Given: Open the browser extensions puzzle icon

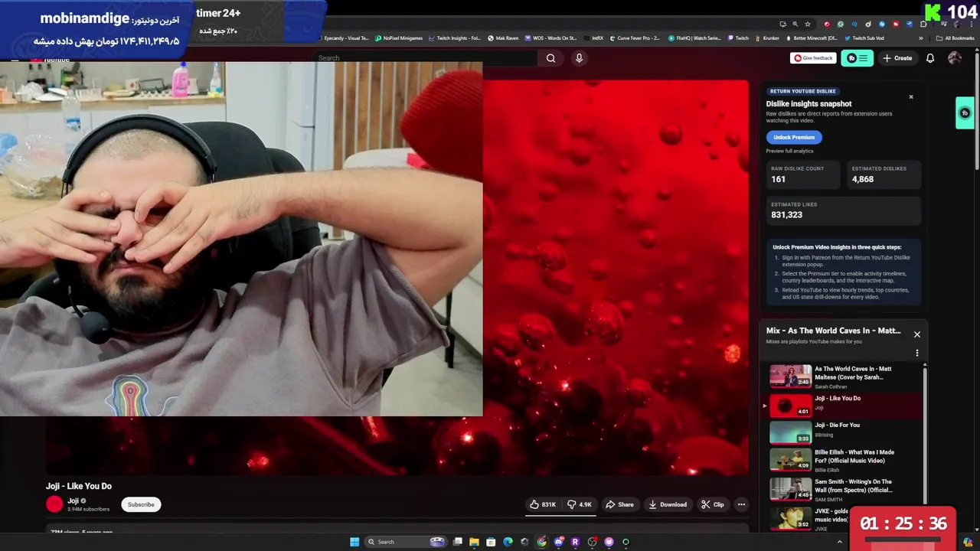Looking at the screenshot, I should coord(923,24).
